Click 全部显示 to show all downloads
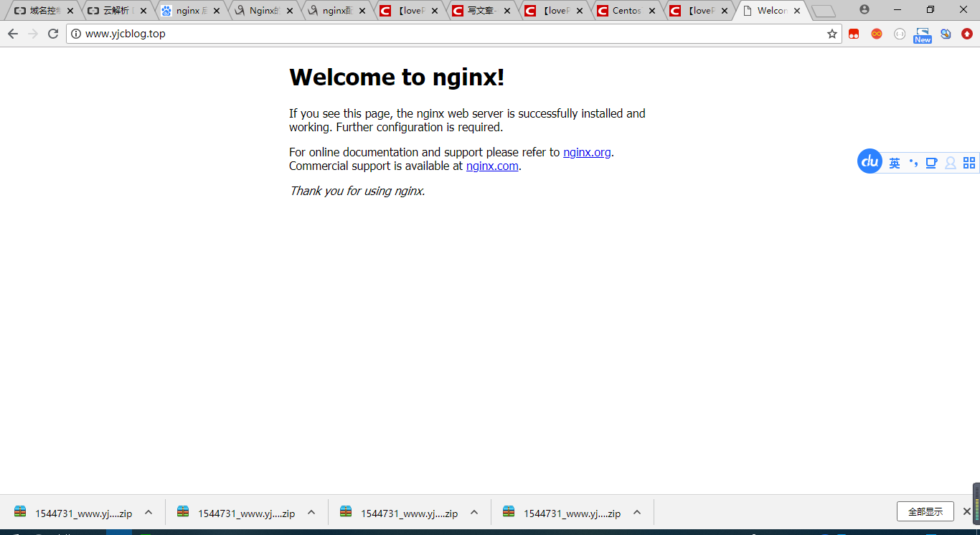The width and height of the screenshot is (980, 535). tap(925, 511)
